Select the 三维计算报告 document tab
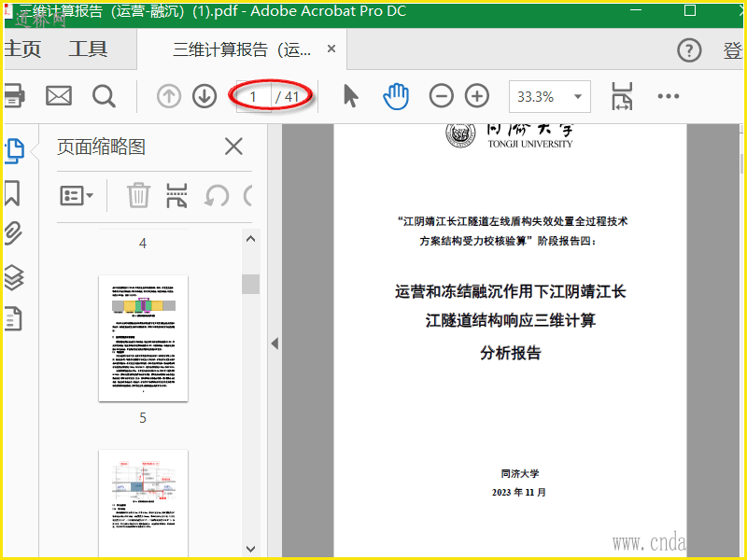Viewport: 747px width, 560px height. pyautogui.click(x=242, y=49)
